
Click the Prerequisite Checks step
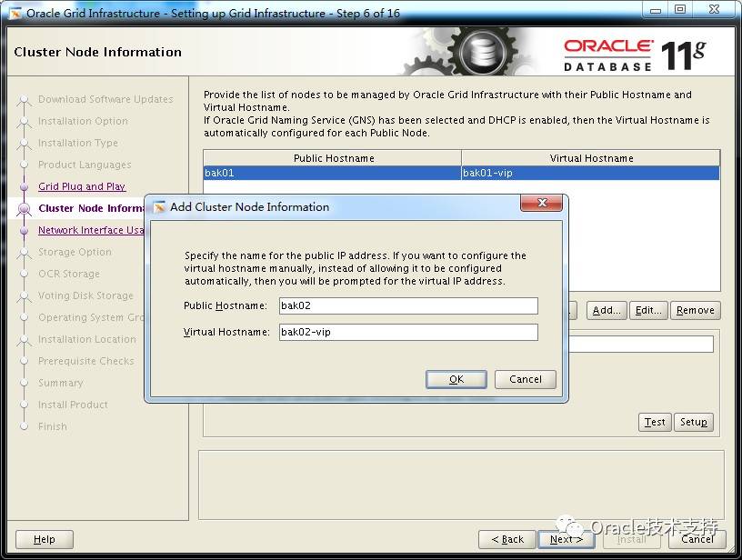pos(86,361)
